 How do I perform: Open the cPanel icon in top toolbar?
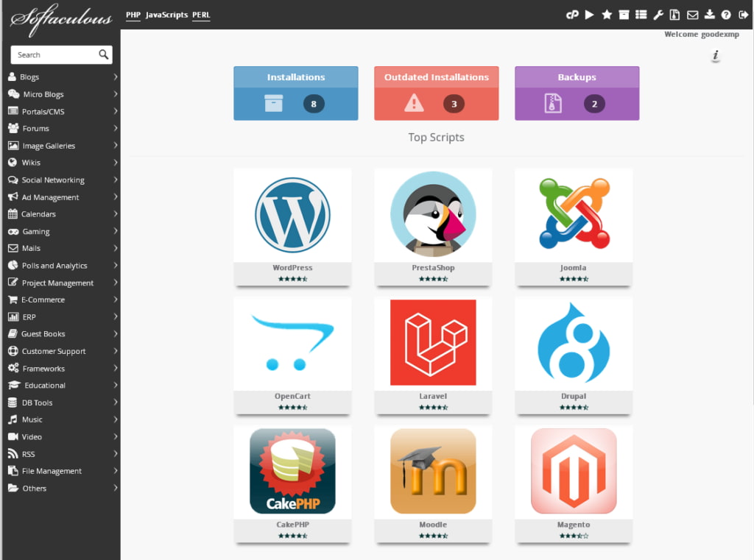(x=572, y=15)
